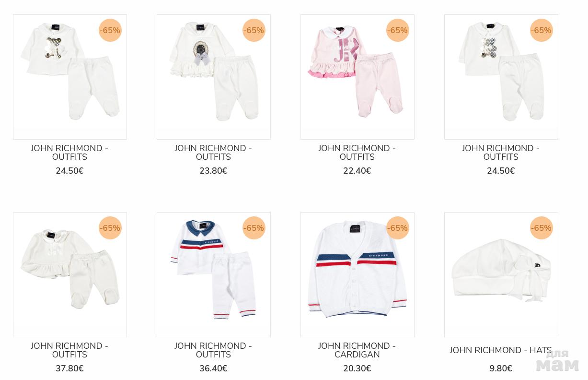This screenshot has height=380, width=588.
Task: Click the outfit title above 22.40€
Action: (x=357, y=153)
